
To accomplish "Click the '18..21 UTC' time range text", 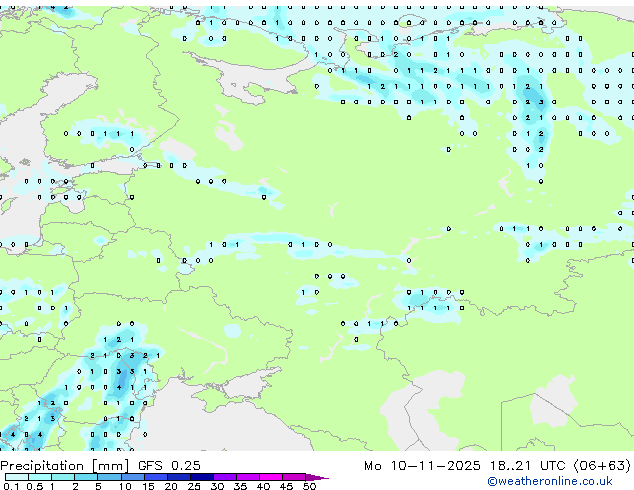I will [527, 466].
